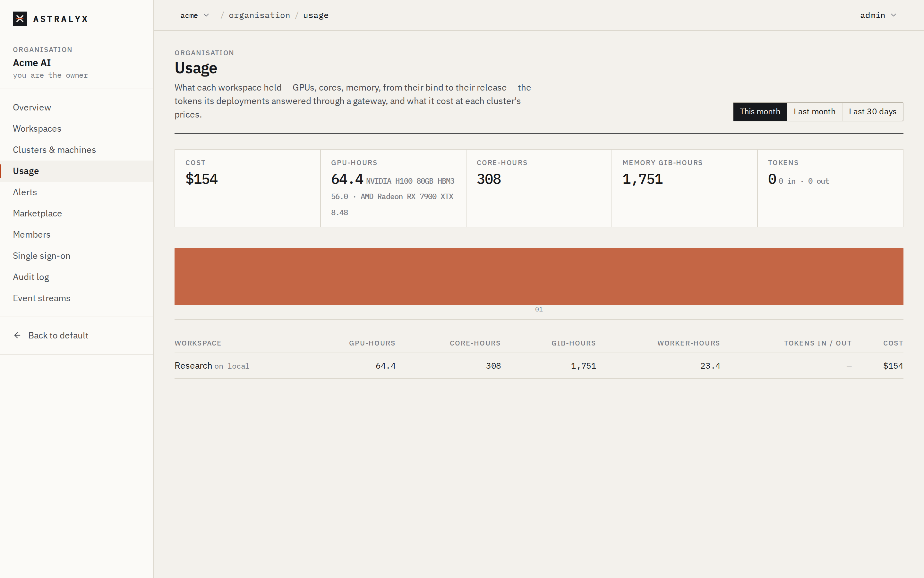Viewport: 924px width, 578px height.
Task: Switch range to Last month
Action: [814, 112]
